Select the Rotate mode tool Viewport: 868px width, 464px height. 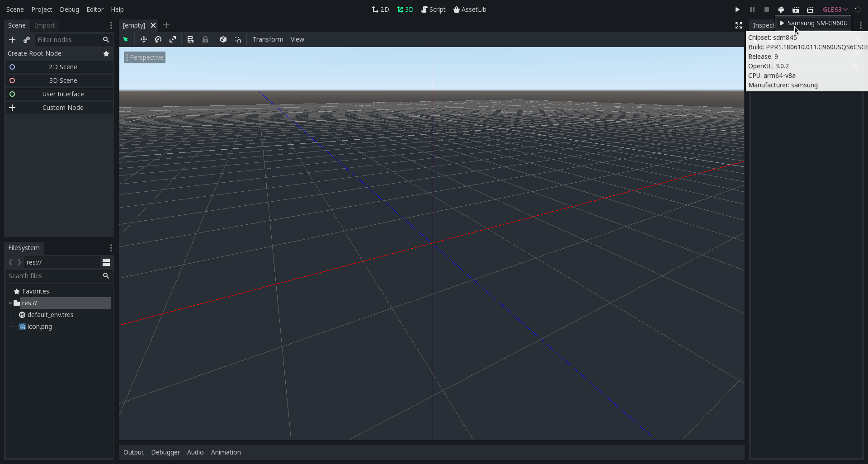point(158,40)
